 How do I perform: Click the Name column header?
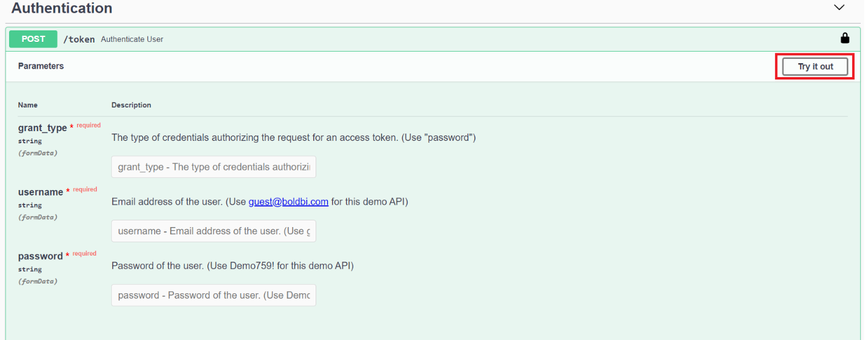tap(28, 105)
